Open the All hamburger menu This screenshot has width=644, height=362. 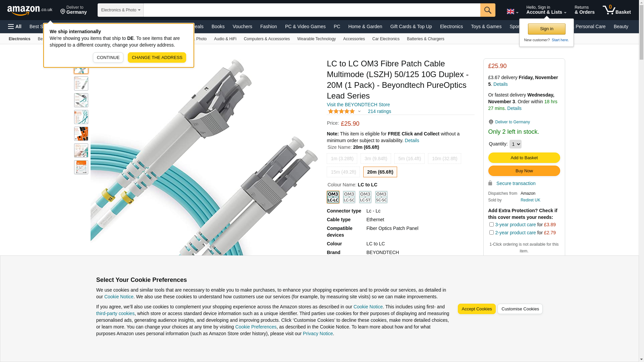click(15, 26)
